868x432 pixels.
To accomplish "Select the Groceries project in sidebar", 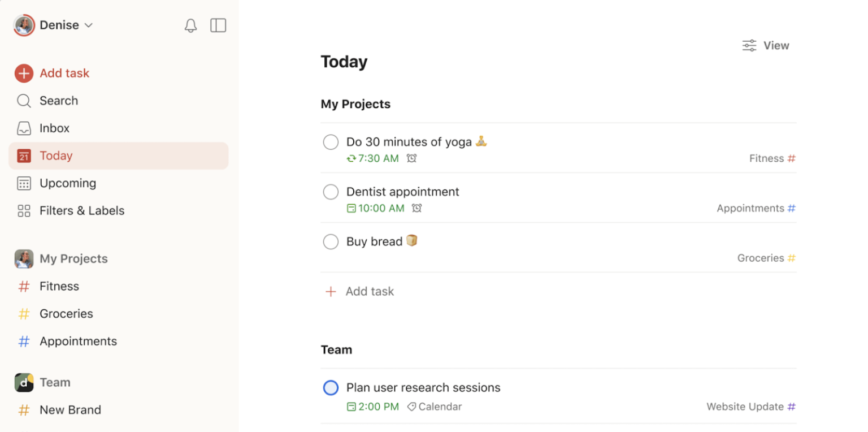I will [66, 313].
